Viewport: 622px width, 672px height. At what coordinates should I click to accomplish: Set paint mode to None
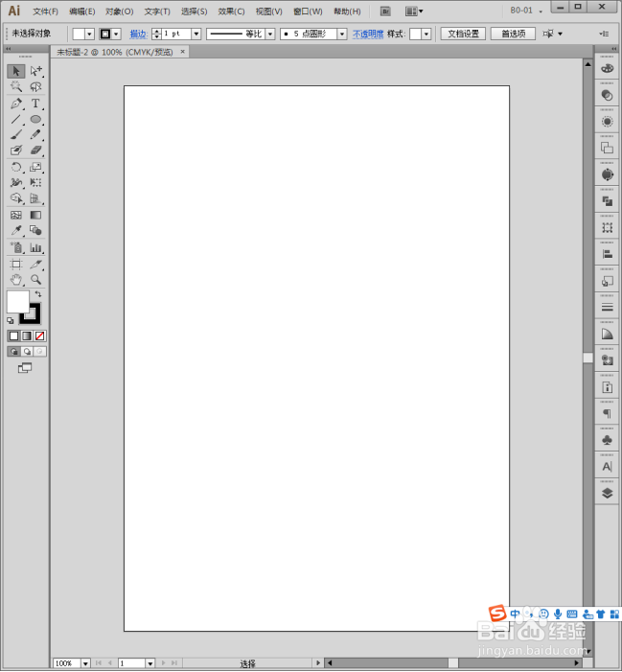[40, 336]
